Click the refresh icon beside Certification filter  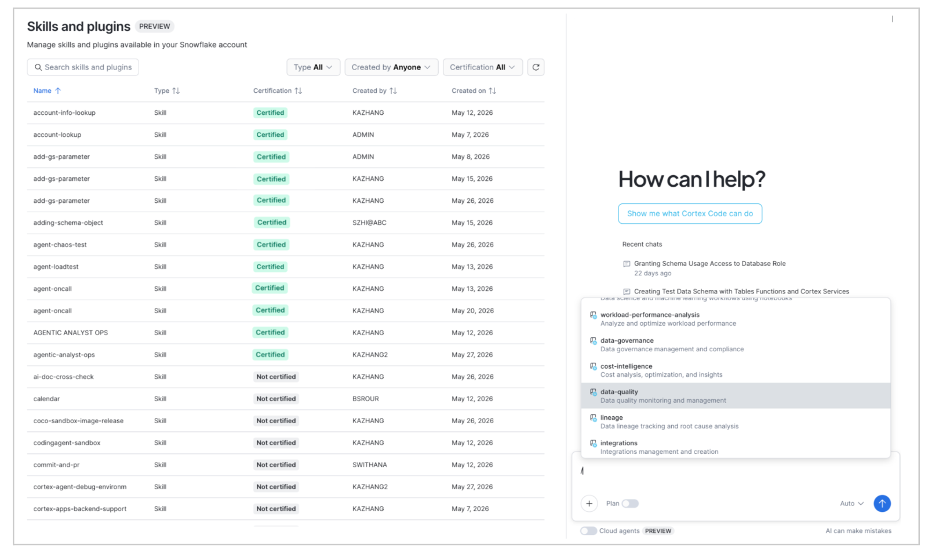point(536,67)
